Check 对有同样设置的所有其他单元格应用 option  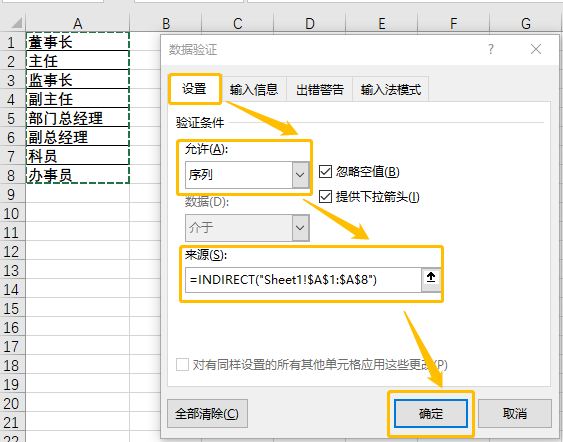click(182, 364)
